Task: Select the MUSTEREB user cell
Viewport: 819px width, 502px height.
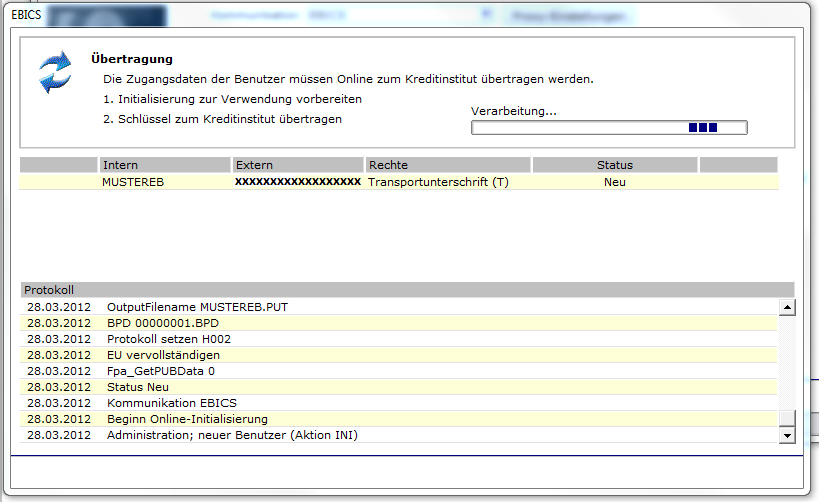Action: (133, 182)
